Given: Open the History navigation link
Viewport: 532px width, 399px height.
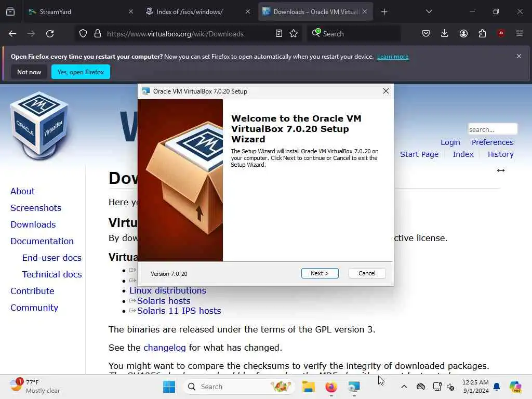Looking at the screenshot, I should [500, 154].
